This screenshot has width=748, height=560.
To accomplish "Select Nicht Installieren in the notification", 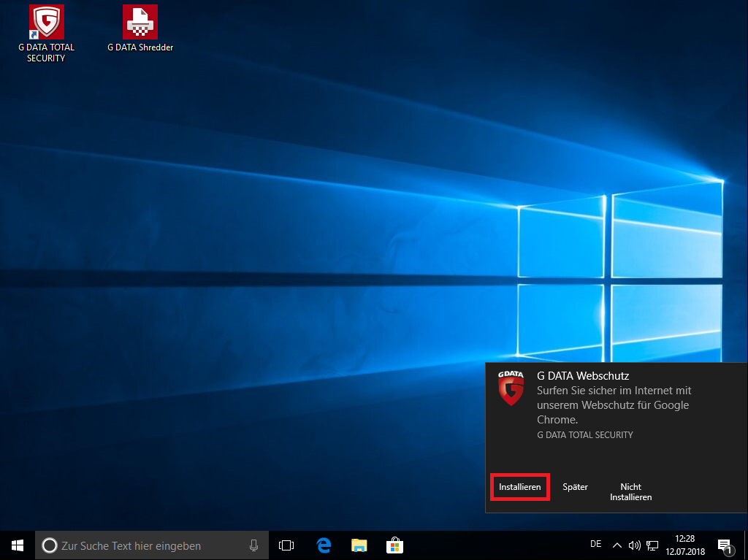I will (630, 492).
